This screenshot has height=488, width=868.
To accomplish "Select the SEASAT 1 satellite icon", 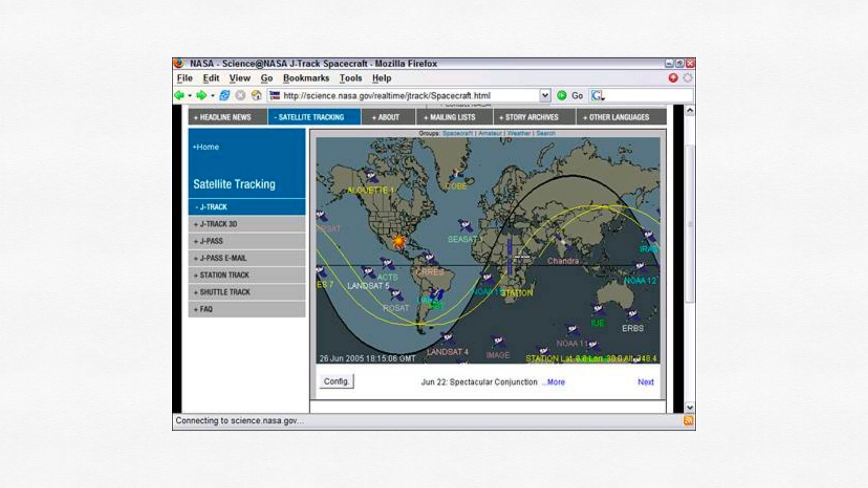I will (465, 225).
